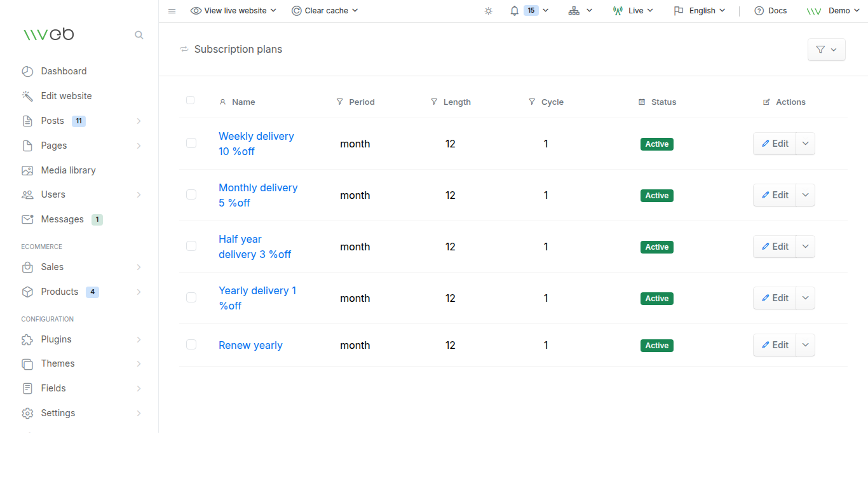Open the English language dropdown

pos(699,11)
